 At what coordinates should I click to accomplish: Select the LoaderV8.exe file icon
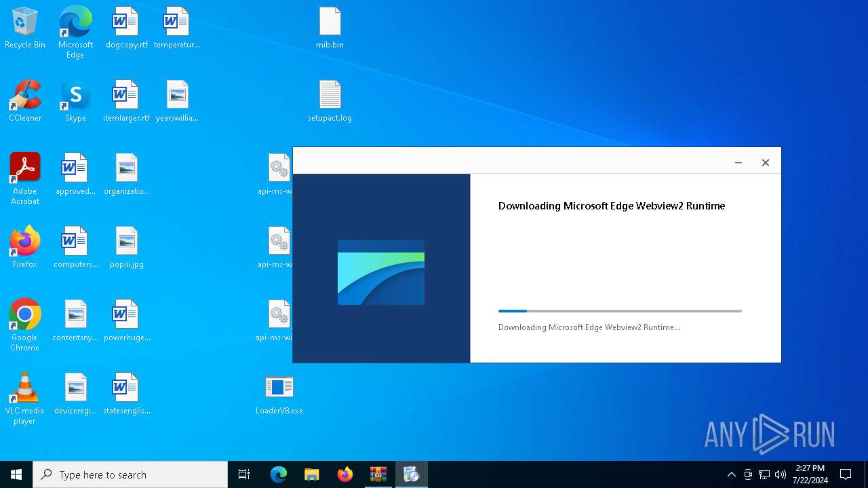tap(279, 394)
